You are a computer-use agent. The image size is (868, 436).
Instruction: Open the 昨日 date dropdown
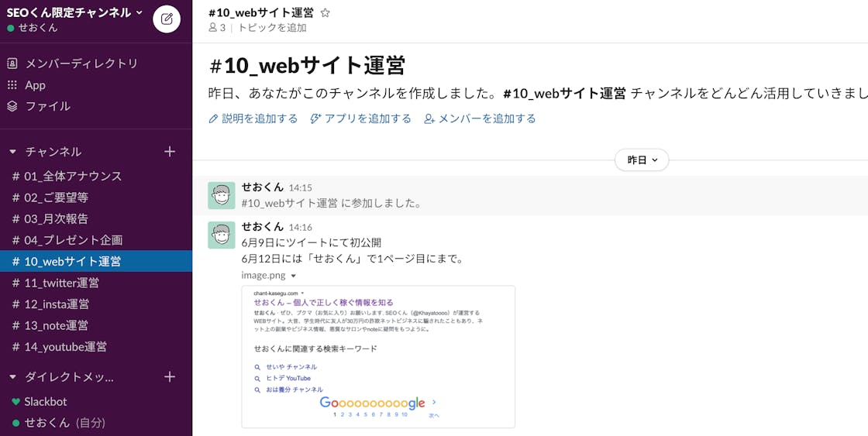pos(641,160)
